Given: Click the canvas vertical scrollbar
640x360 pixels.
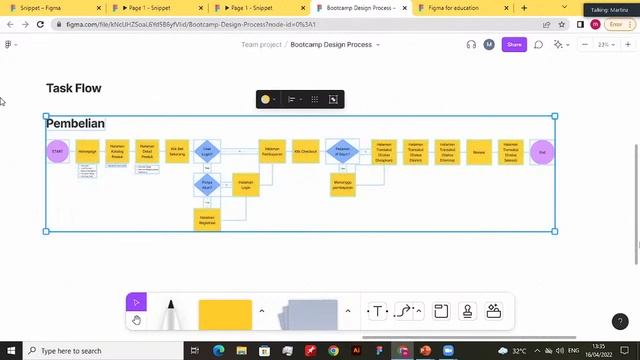Looking at the screenshot, I should tap(636, 204).
